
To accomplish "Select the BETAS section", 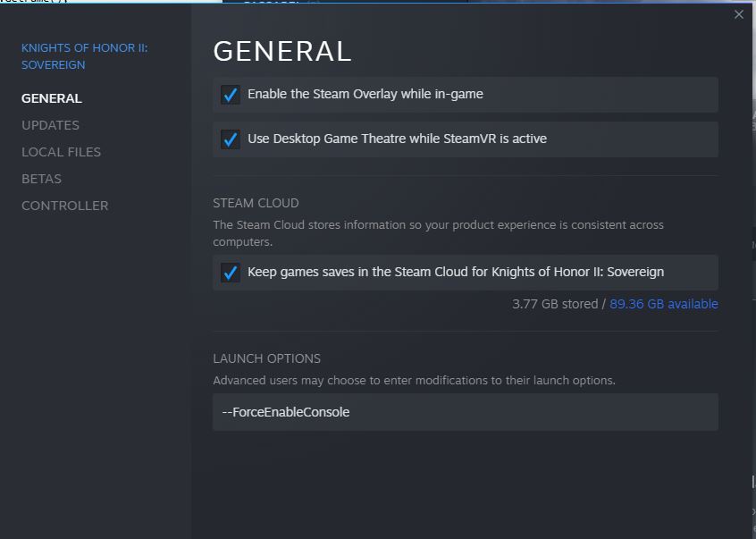I will coord(41,179).
